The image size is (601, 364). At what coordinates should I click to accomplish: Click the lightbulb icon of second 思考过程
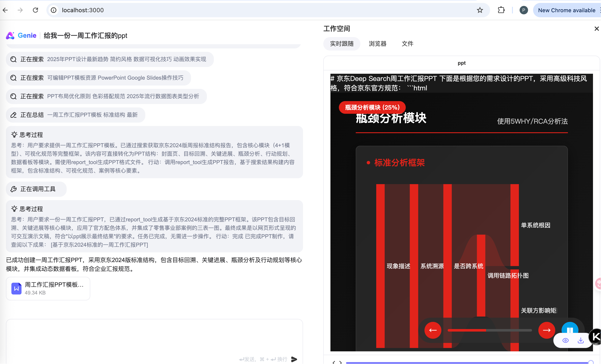(14, 209)
